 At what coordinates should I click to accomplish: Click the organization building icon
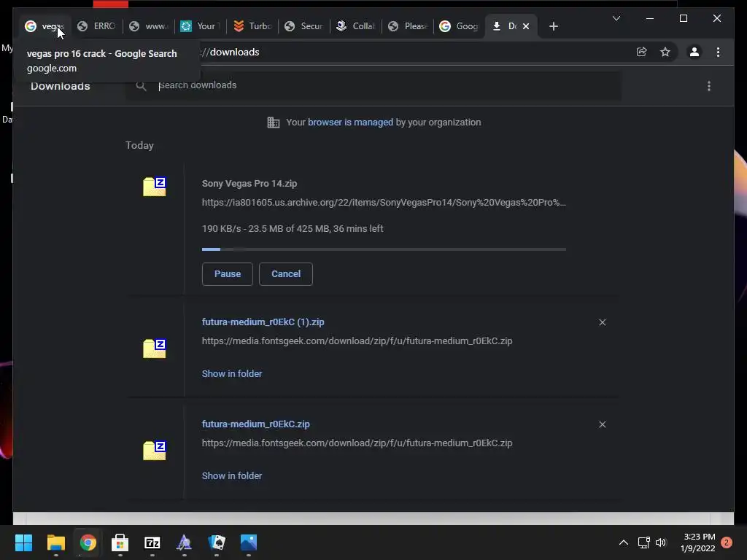point(274,122)
